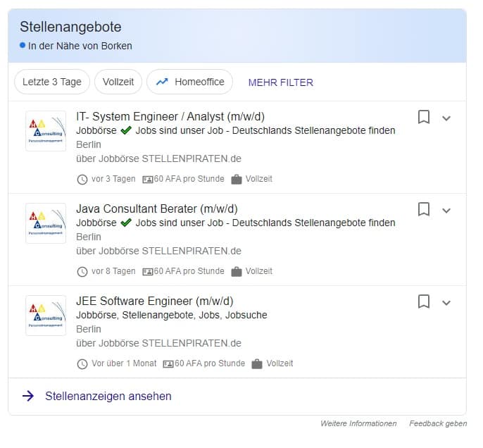The image size is (483, 448).
Task: Open IT- System Engineer / Analyst (m/w/d) title
Action: [x=170, y=117]
